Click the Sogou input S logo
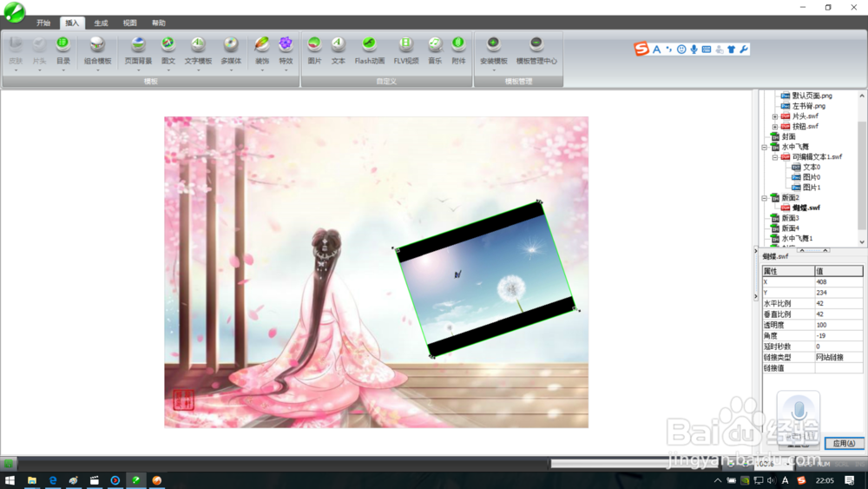The height and width of the screenshot is (489, 868). click(x=641, y=49)
